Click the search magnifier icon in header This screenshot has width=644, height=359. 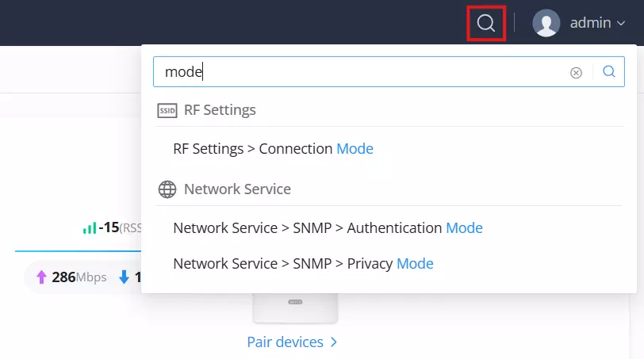tap(486, 23)
